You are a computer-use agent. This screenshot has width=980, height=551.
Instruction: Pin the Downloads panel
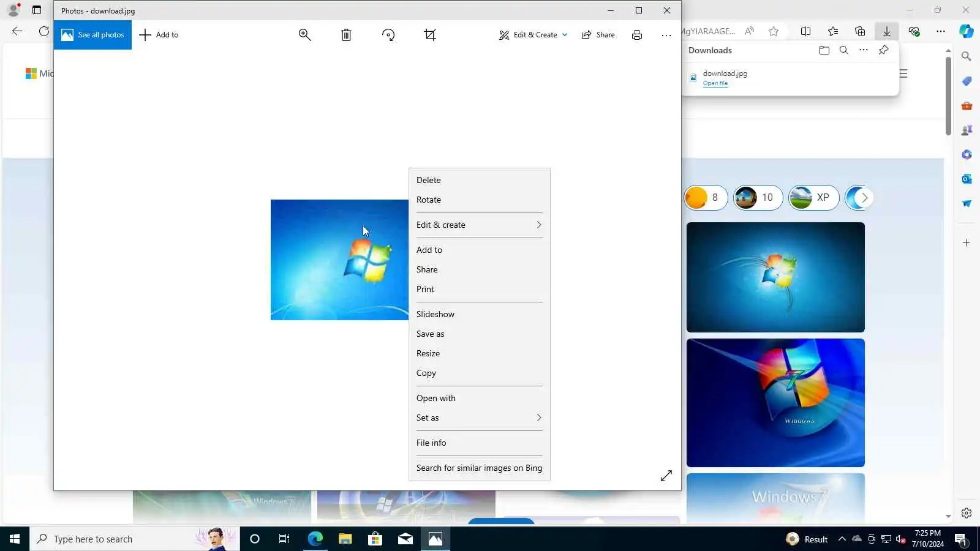883,50
